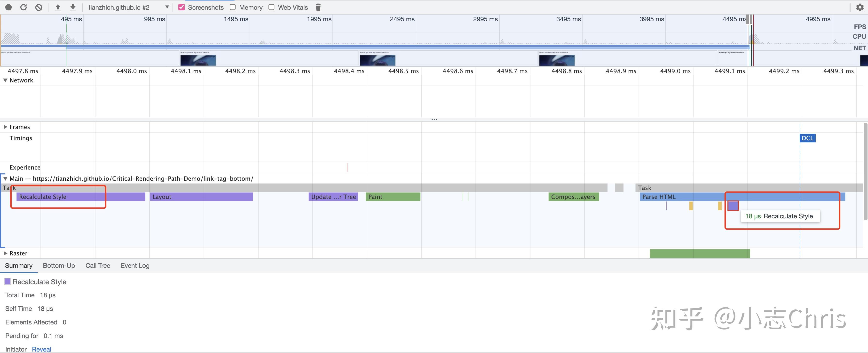Expand the Frames track
Viewport: 868px width, 353px height.
pos(5,127)
